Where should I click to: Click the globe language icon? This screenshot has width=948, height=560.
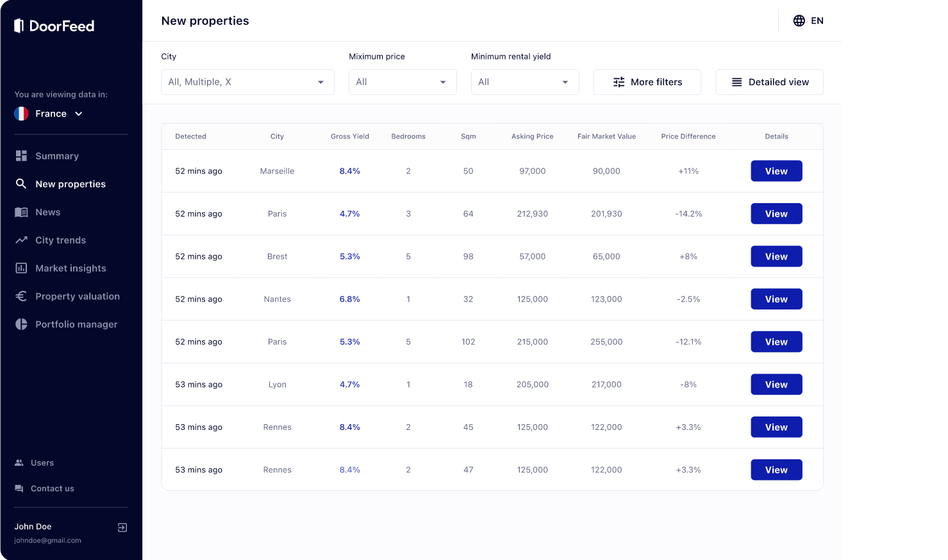coord(799,21)
